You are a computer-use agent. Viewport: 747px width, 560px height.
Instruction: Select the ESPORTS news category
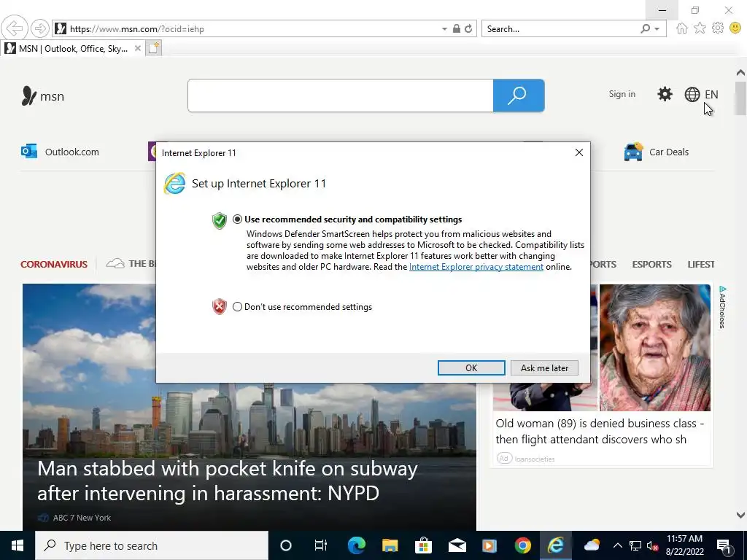coord(651,264)
